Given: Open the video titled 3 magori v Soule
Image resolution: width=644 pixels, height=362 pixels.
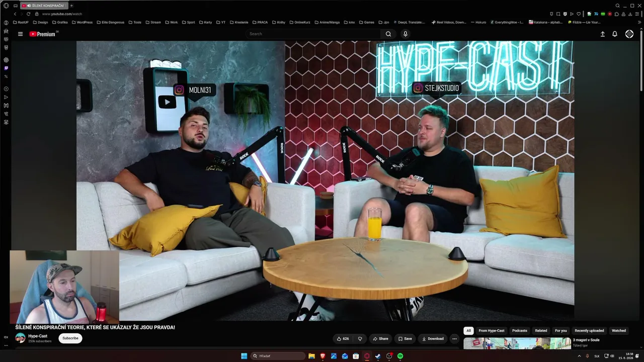Looking at the screenshot, I should pos(586,340).
